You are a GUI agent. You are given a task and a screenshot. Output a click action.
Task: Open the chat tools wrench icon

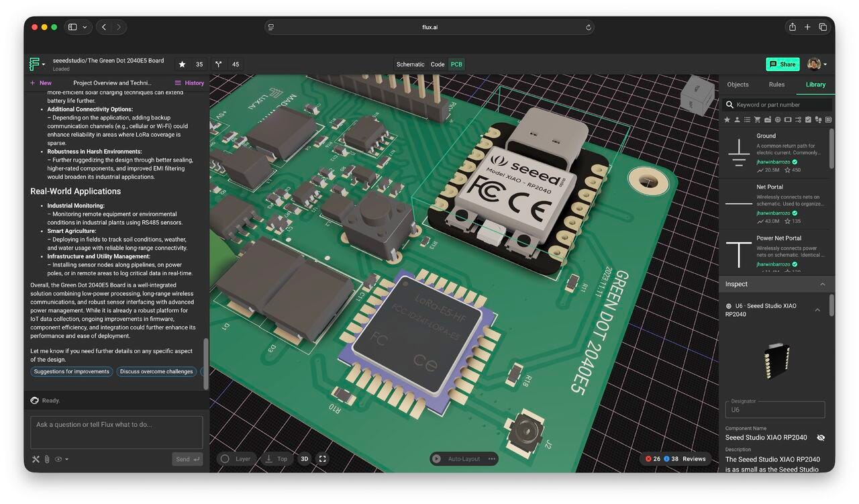coord(36,459)
